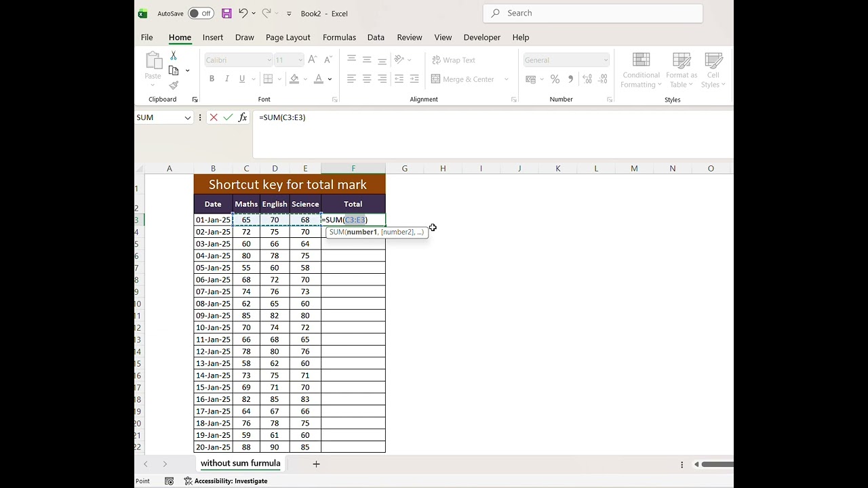Click Increase Font Size icon
Image resolution: width=868 pixels, height=488 pixels.
pos(312,60)
